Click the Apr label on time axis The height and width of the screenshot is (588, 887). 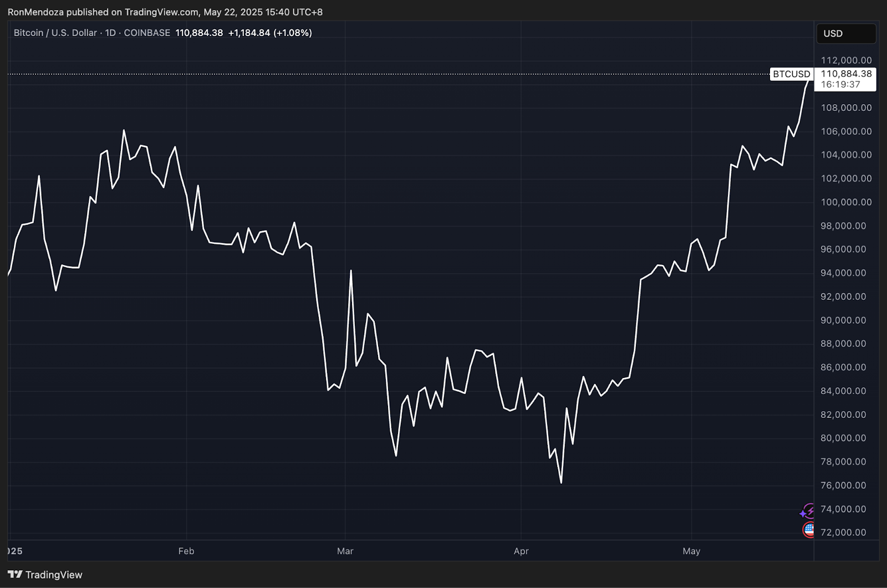pos(521,551)
